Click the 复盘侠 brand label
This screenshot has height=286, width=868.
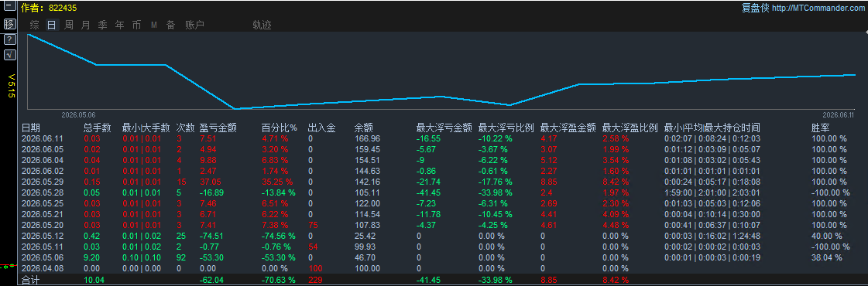click(x=755, y=8)
